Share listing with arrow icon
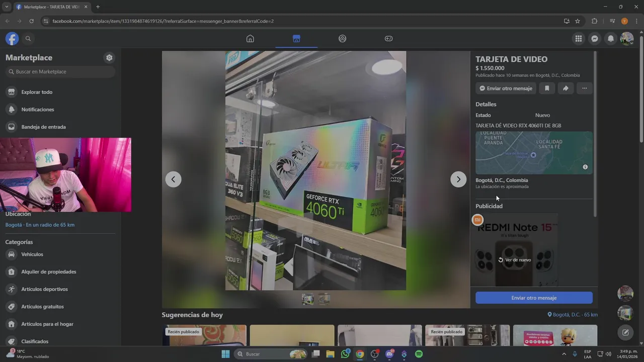 tap(566, 88)
